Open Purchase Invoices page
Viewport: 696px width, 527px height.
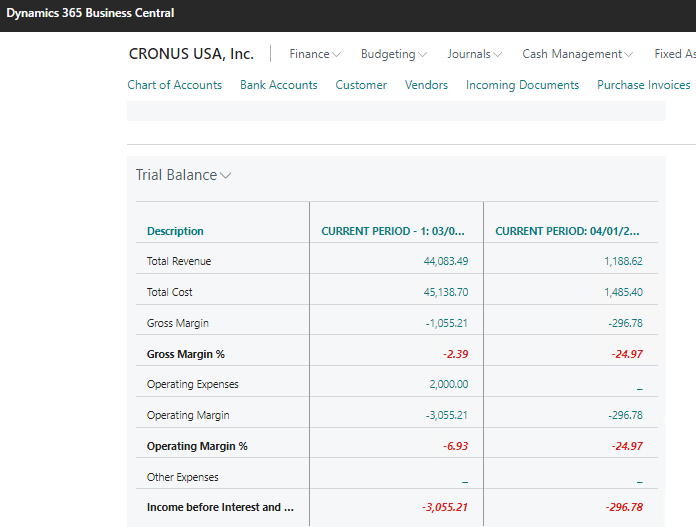click(x=643, y=85)
